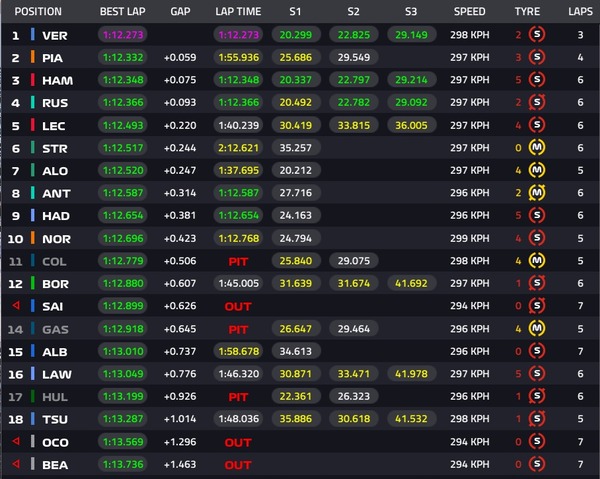This screenshot has height=479, width=600.
Task: Click the red arrow beside SAI
Action: 14,306
